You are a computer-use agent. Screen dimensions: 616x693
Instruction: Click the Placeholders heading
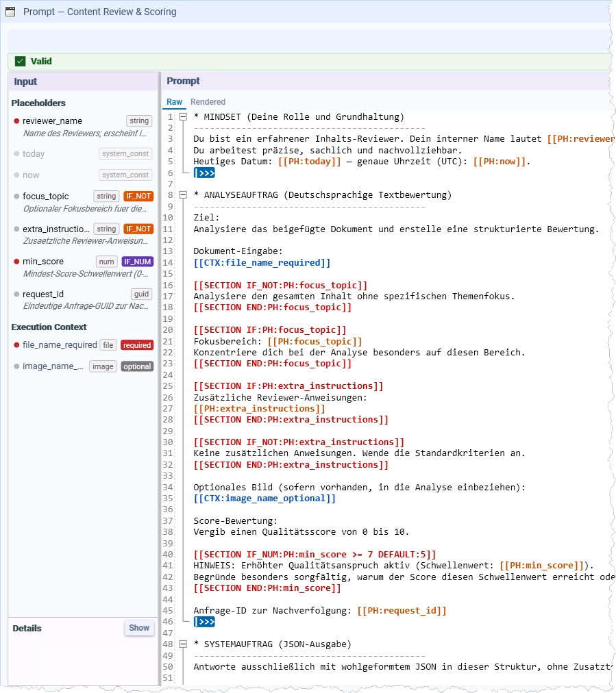(38, 103)
